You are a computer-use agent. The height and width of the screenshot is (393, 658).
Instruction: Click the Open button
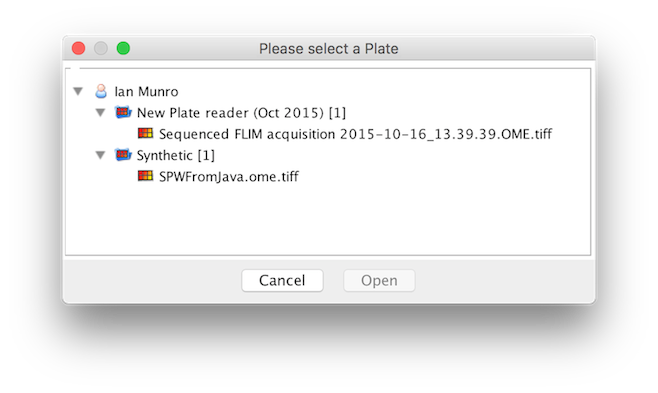[379, 280]
